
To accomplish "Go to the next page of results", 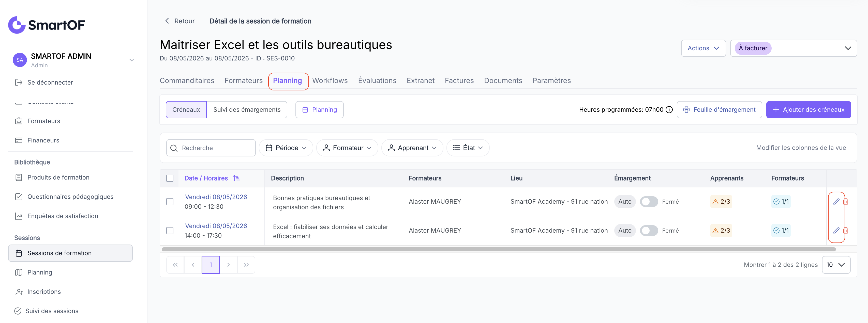I will point(229,265).
